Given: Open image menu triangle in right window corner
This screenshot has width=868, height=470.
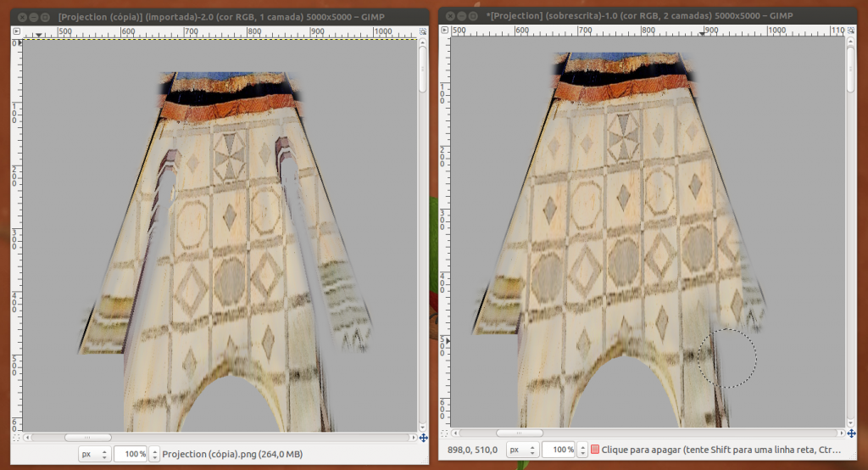Looking at the screenshot, I should (445, 30).
